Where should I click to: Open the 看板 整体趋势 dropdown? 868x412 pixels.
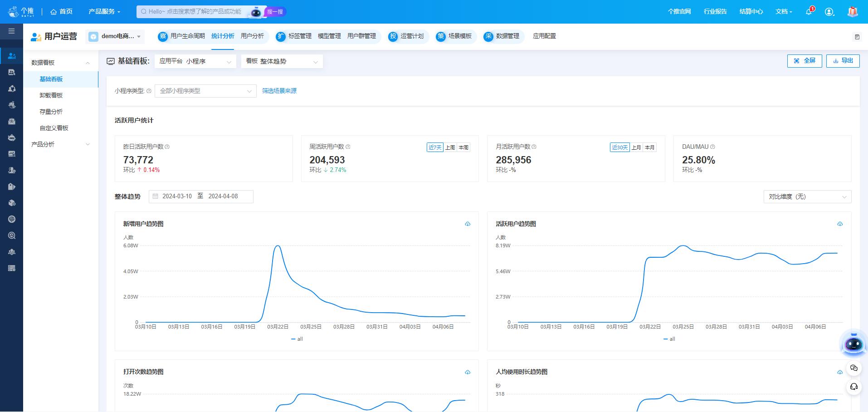(x=282, y=61)
